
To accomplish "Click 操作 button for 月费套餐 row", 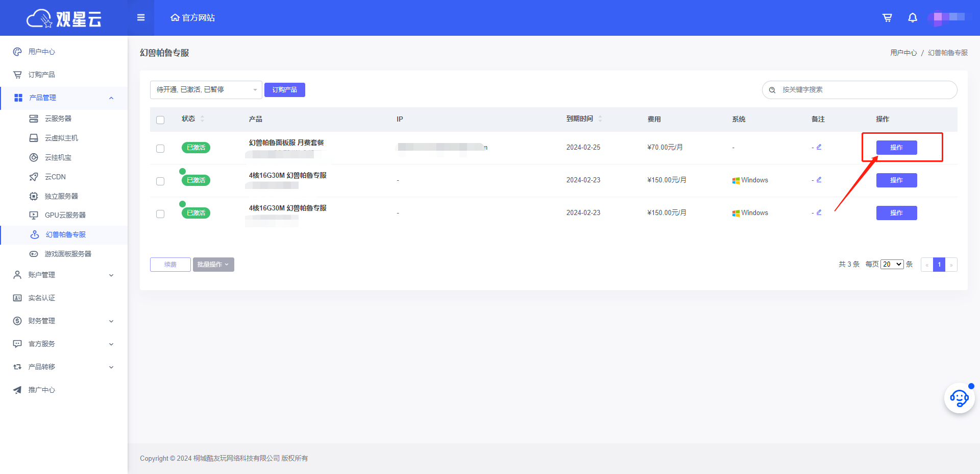I will (x=897, y=148).
